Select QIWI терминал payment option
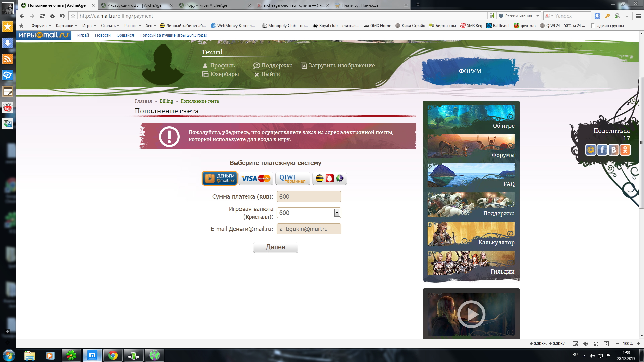The height and width of the screenshot is (362, 644). 292,178
